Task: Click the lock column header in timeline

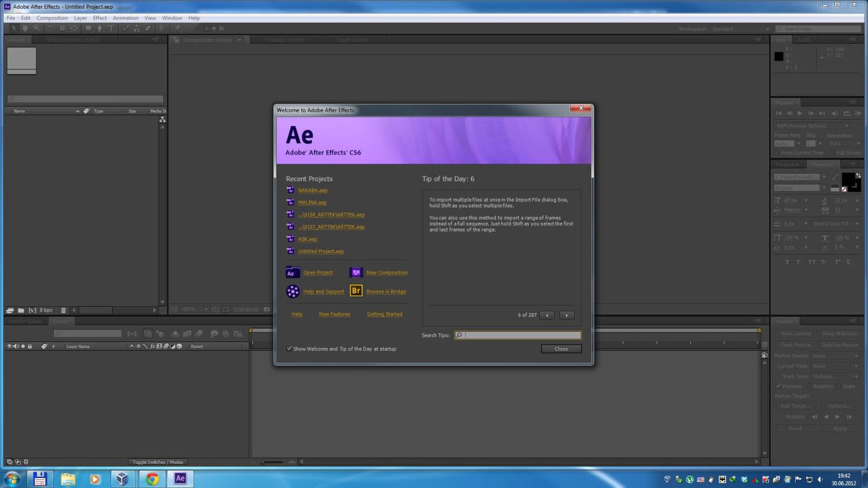Action: click(x=30, y=346)
